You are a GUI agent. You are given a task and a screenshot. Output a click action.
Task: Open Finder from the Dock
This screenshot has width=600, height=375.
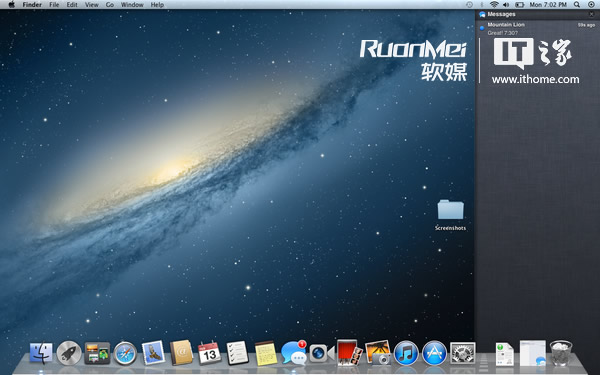click(x=41, y=353)
